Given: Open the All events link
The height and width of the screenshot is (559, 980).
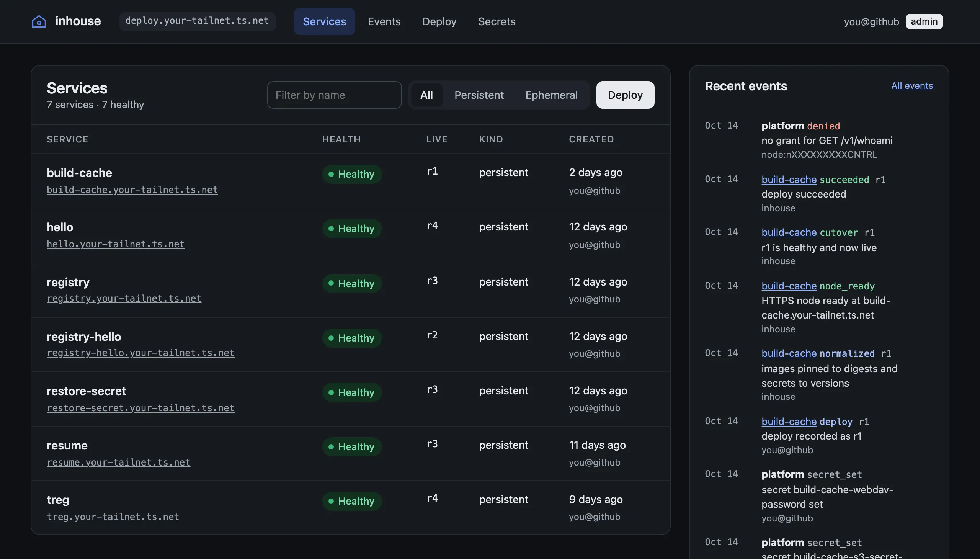Looking at the screenshot, I should [x=912, y=86].
